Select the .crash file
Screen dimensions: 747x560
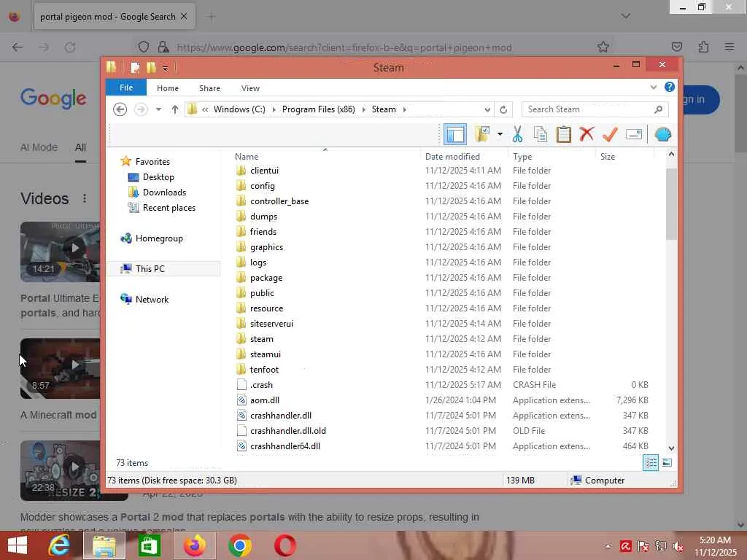tap(261, 385)
